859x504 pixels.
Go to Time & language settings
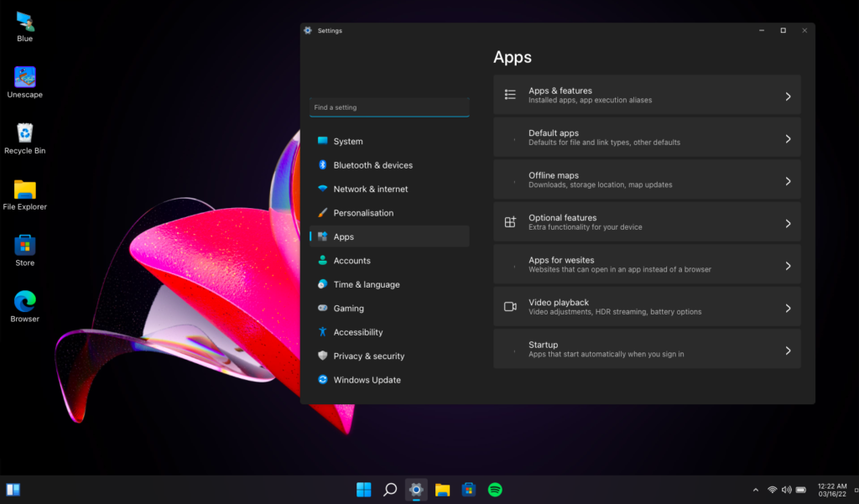[x=389, y=284]
